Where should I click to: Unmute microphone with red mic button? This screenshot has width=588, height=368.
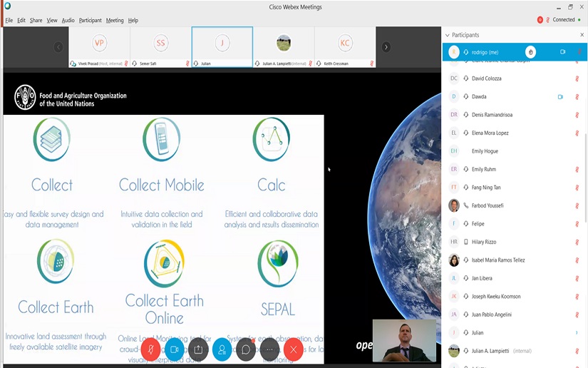[151, 349]
